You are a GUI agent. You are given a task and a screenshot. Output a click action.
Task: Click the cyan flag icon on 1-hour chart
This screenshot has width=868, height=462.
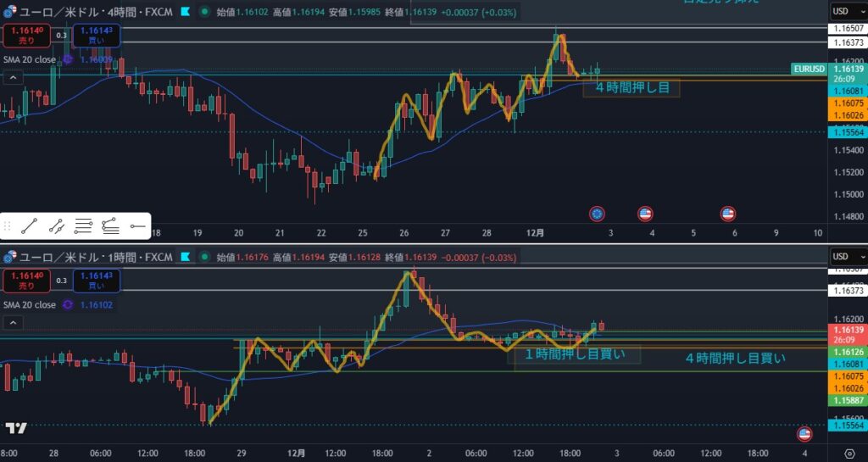(184, 257)
